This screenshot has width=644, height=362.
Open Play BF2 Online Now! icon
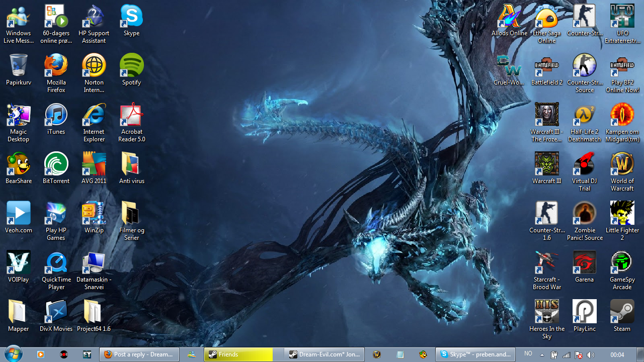point(622,66)
